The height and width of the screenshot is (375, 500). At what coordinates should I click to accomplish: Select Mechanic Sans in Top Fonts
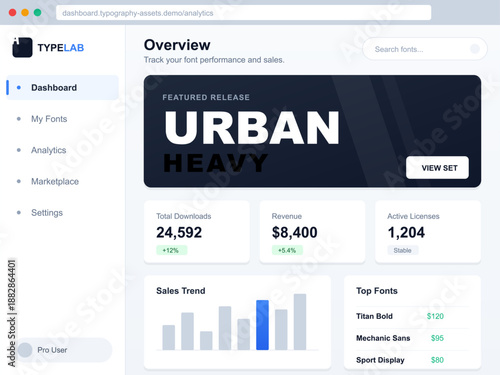(383, 338)
